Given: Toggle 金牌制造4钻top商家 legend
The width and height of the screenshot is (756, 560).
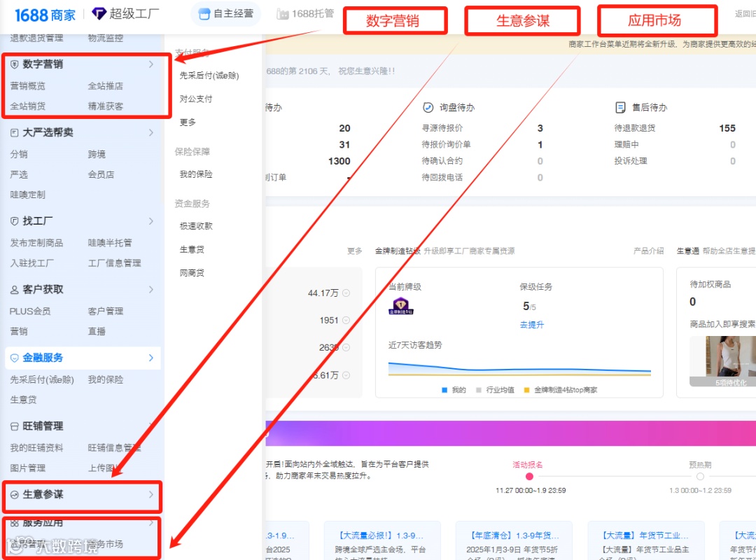Looking at the screenshot, I should pyautogui.click(x=560, y=390).
